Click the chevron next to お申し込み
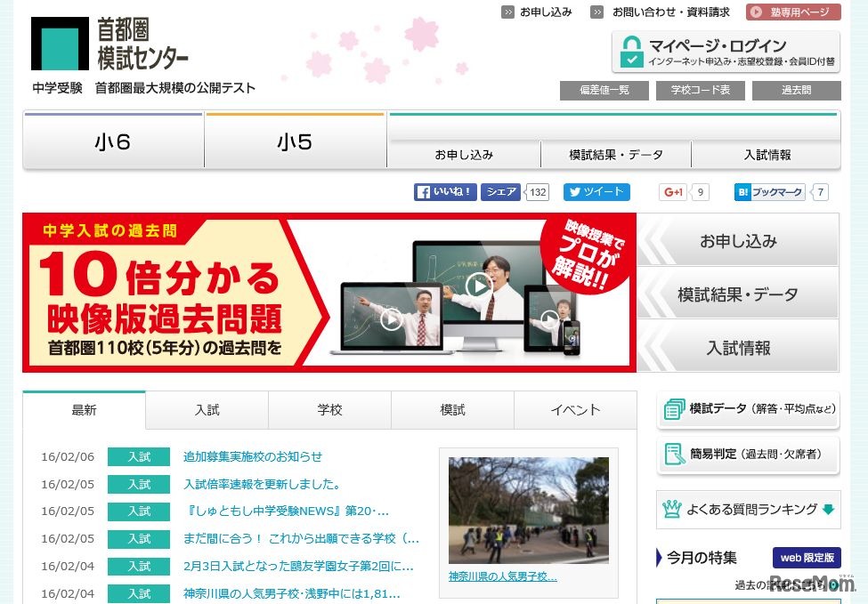 (x=507, y=12)
